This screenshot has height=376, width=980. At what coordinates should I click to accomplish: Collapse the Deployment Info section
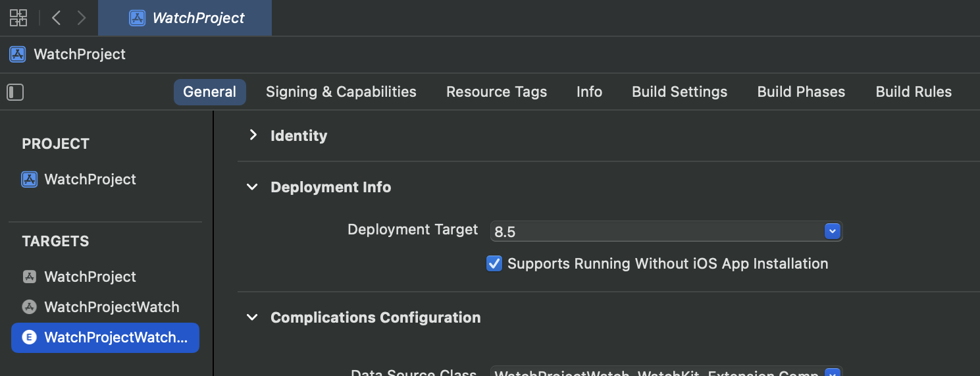[x=252, y=187]
